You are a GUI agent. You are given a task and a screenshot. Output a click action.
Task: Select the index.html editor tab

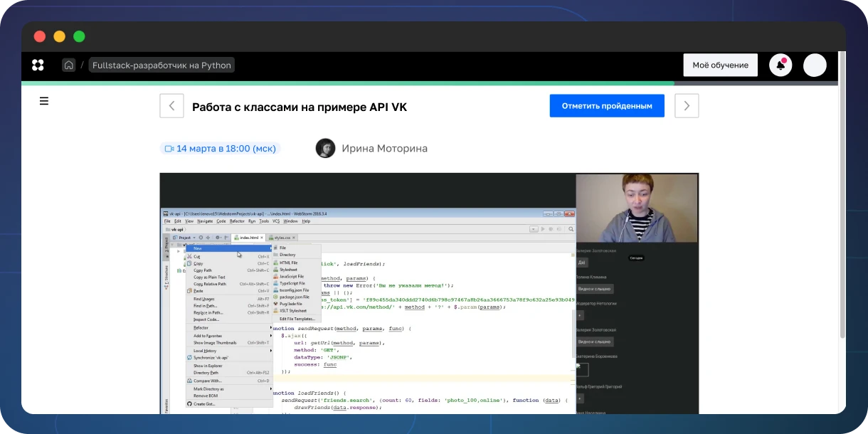click(x=249, y=238)
